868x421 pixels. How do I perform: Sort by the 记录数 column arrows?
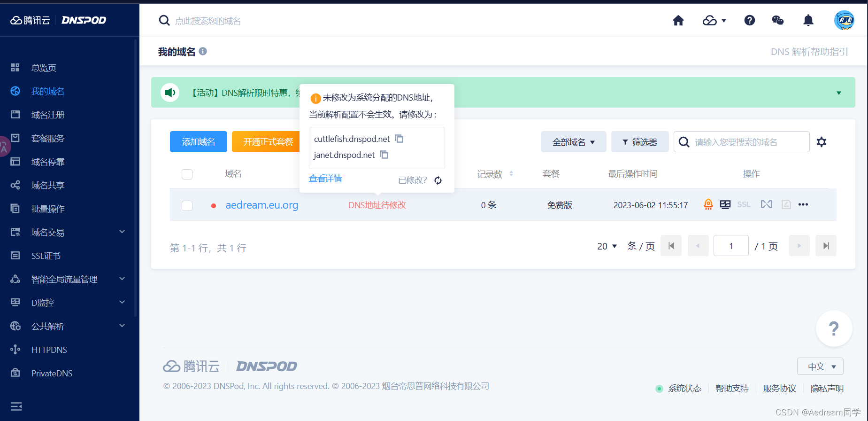pos(511,174)
